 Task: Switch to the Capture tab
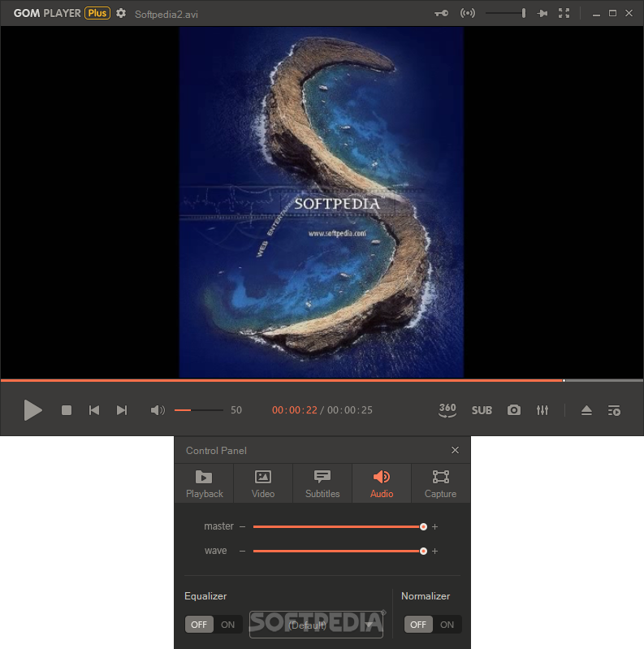tap(440, 483)
